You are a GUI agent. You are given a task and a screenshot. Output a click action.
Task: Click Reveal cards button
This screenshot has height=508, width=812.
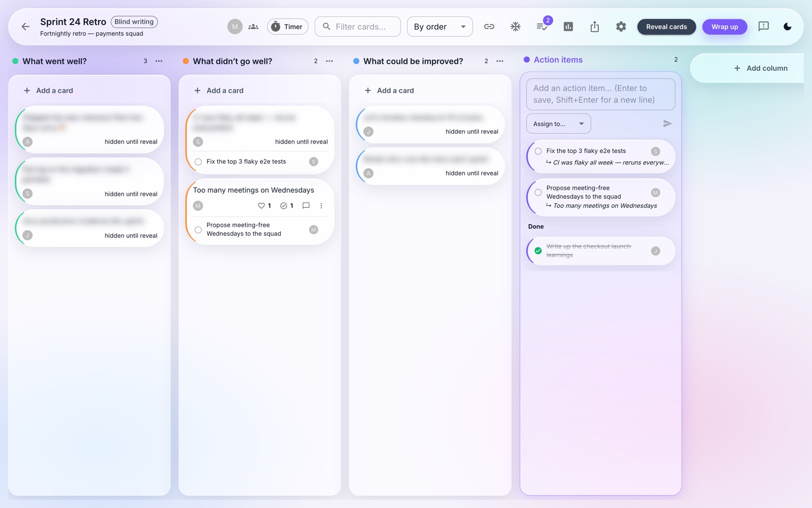click(x=666, y=27)
